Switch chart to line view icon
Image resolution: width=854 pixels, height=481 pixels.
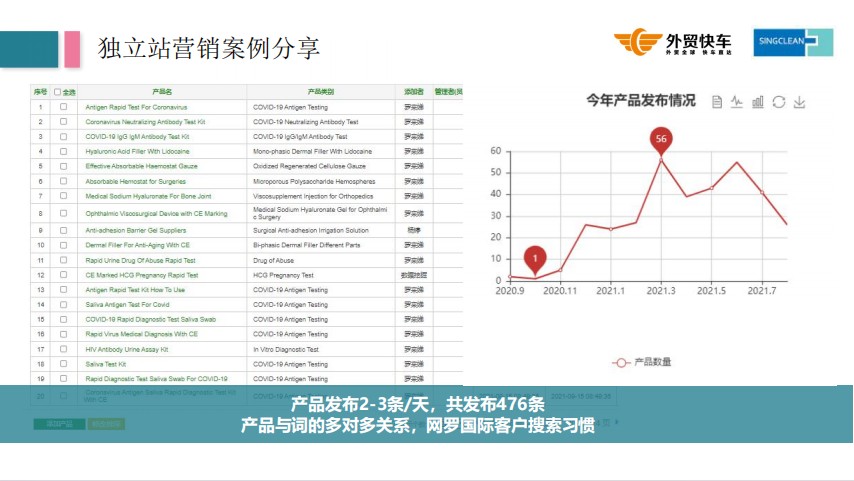coord(737,101)
